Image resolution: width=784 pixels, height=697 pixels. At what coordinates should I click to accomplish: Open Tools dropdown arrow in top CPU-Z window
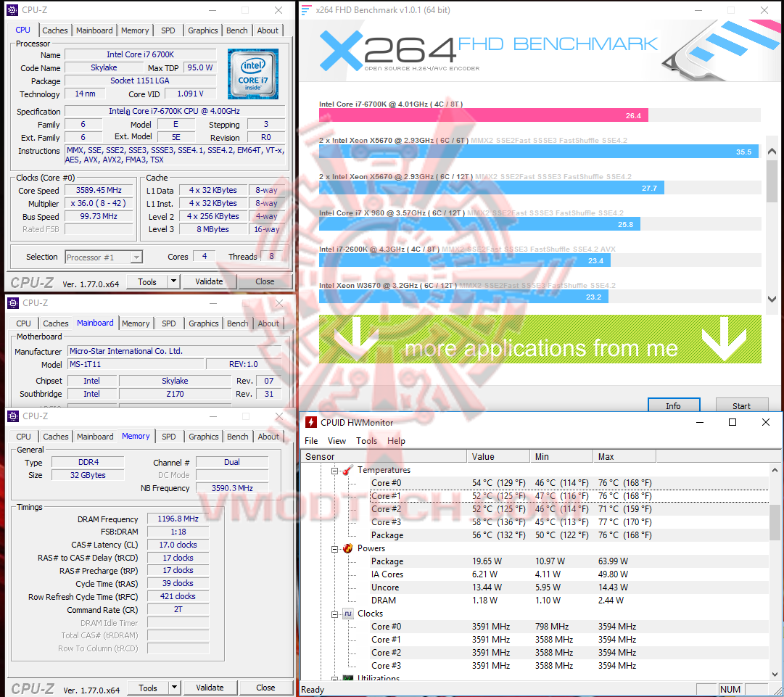173,281
